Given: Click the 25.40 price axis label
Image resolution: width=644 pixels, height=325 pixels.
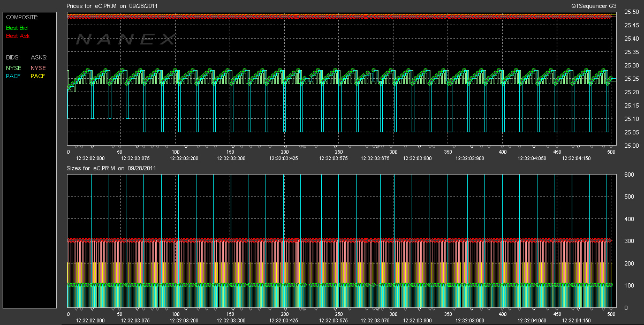Looking at the screenshot, I should (631, 39).
